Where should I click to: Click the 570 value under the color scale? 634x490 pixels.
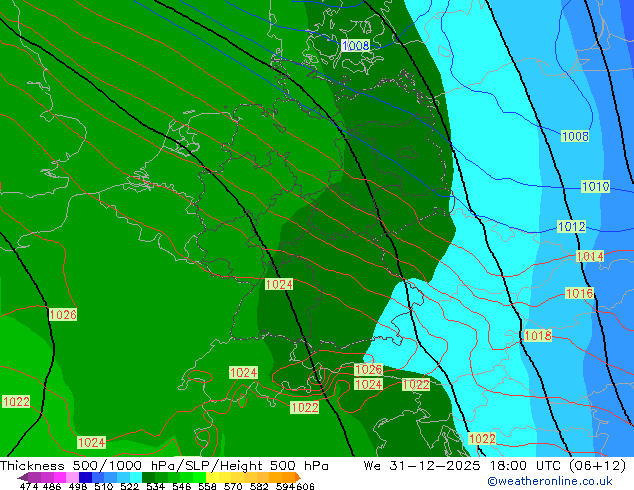click(233, 486)
